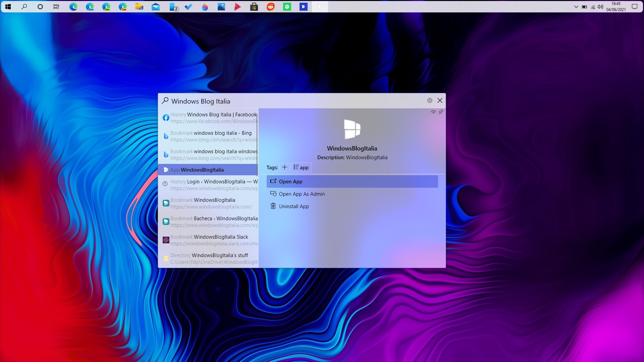Open Spotify on the taskbar
The width and height of the screenshot is (644, 362).
[x=287, y=6]
